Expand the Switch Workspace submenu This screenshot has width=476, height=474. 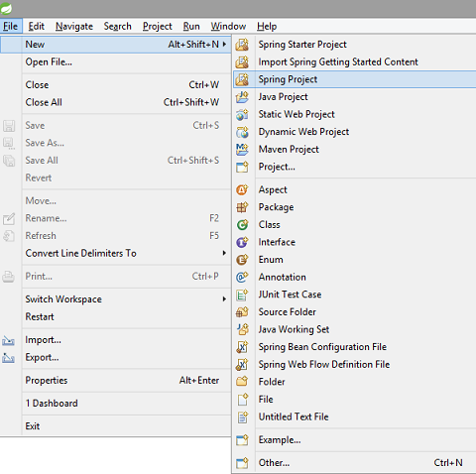pos(224,299)
